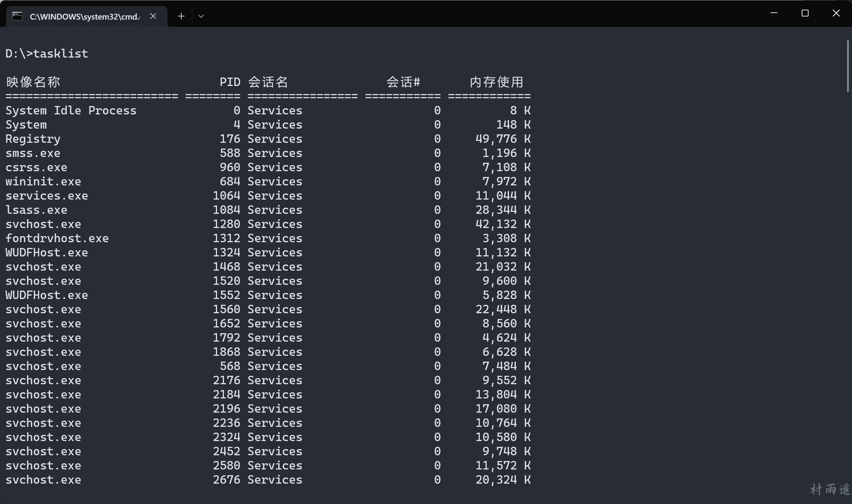The width and height of the screenshot is (852, 504).
Task: Close the C:\WINDOWS\system32\cmd tab
Action: [153, 16]
